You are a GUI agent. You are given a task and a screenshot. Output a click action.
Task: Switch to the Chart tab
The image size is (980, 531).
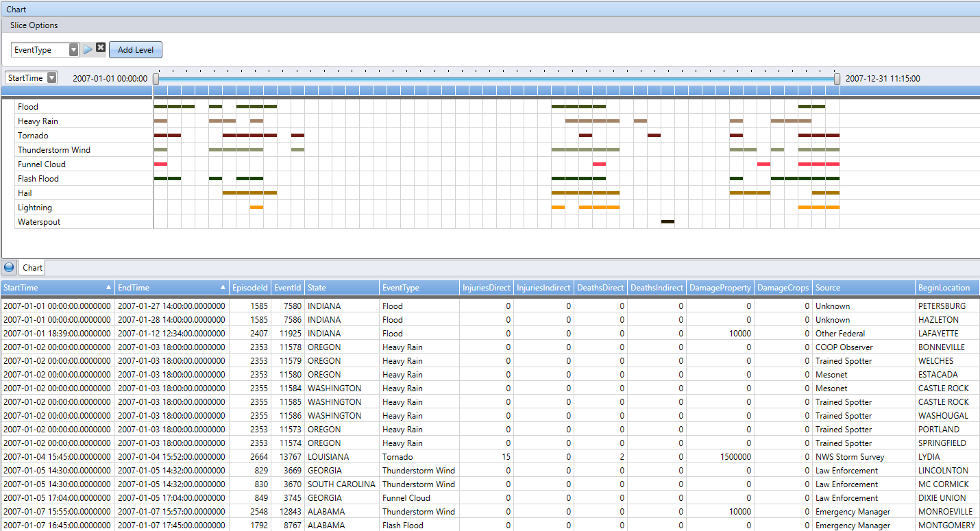32,267
